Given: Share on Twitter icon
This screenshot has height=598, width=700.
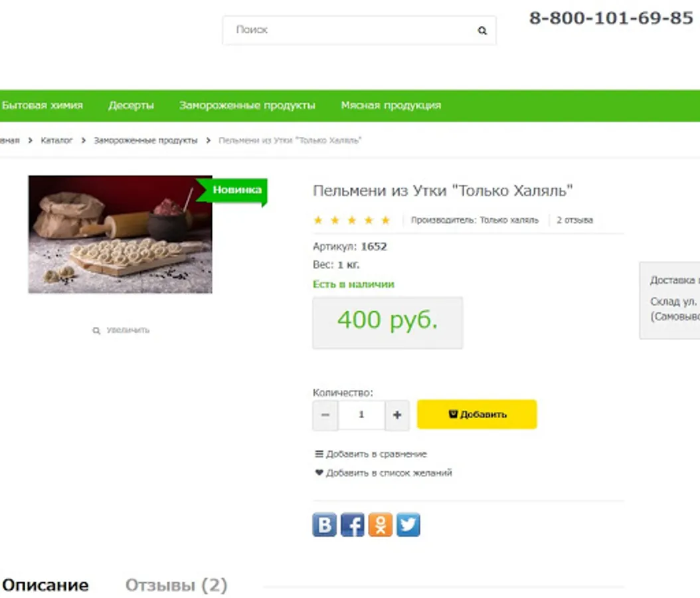Looking at the screenshot, I should [408, 525].
